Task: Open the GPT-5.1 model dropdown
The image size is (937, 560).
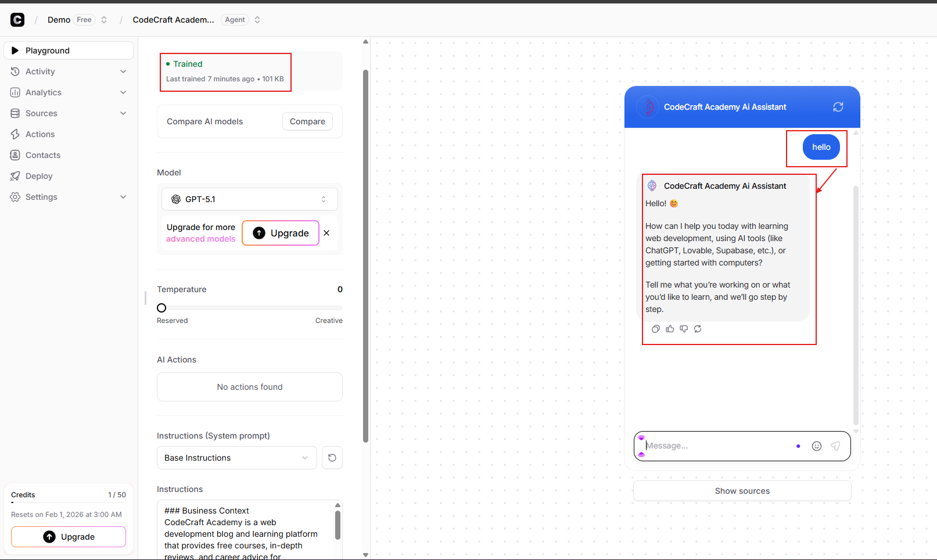Action: click(x=249, y=199)
